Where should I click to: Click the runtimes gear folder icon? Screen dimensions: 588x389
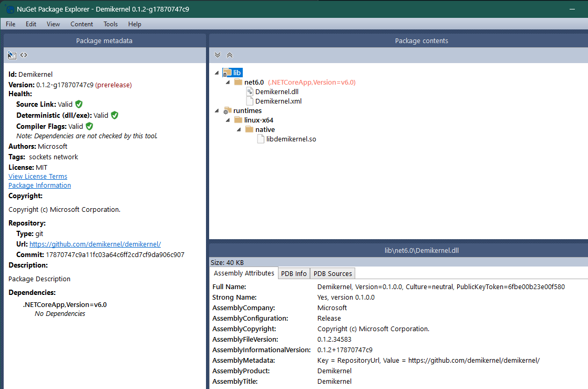[226, 110]
